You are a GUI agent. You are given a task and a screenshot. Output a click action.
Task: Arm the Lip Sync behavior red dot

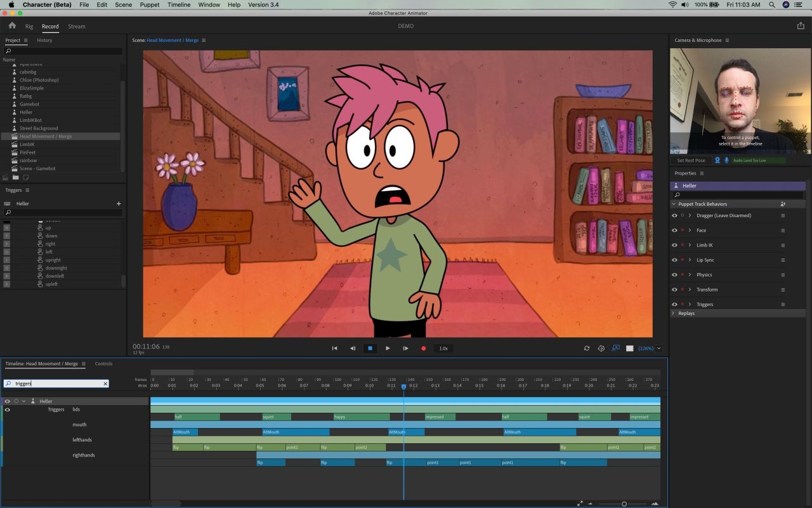[x=683, y=260]
